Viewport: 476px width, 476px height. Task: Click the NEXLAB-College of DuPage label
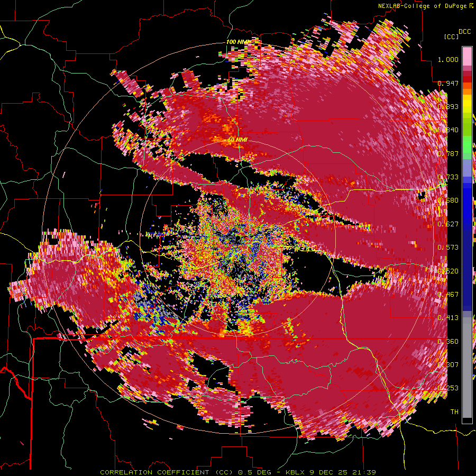[x=422, y=6]
